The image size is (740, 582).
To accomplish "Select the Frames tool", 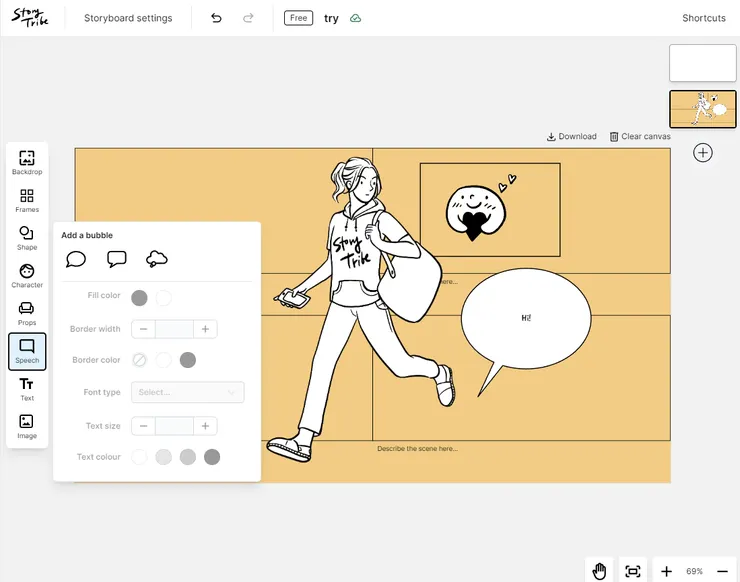I will (27, 200).
